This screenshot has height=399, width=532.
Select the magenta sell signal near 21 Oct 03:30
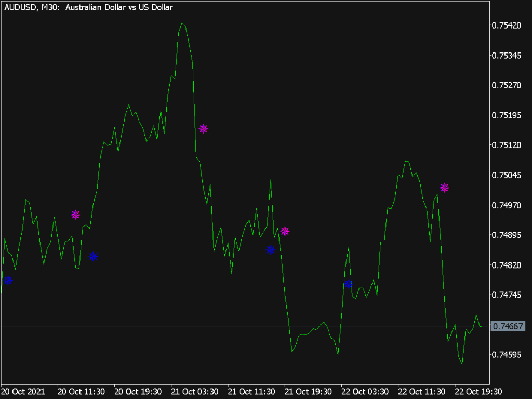click(204, 128)
